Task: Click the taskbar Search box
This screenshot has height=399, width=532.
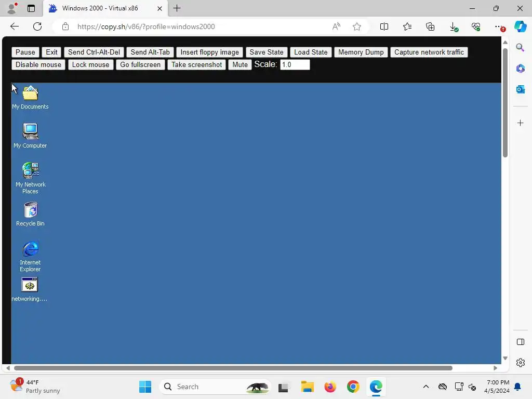Action: click(215, 387)
